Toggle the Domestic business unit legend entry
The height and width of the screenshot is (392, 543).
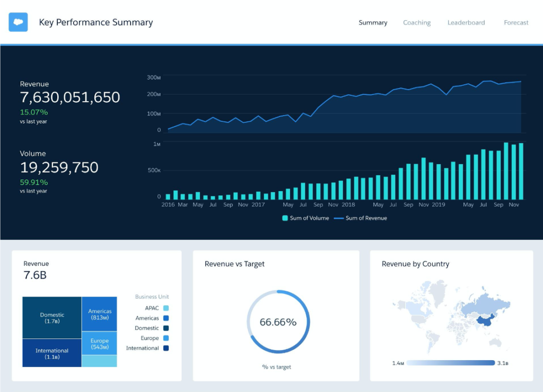(x=166, y=328)
